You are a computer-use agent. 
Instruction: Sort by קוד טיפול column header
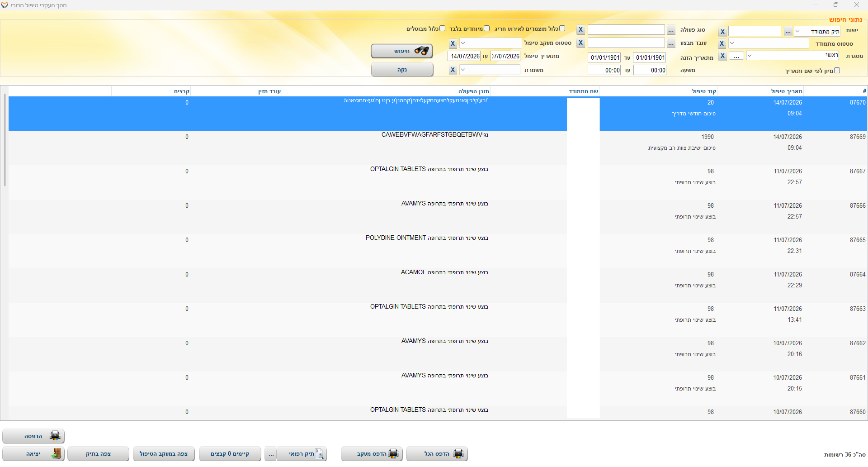pyautogui.click(x=658, y=91)
